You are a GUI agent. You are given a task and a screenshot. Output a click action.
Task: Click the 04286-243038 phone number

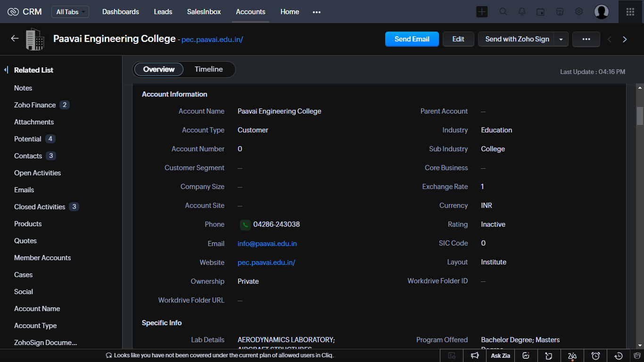(277, 224)
